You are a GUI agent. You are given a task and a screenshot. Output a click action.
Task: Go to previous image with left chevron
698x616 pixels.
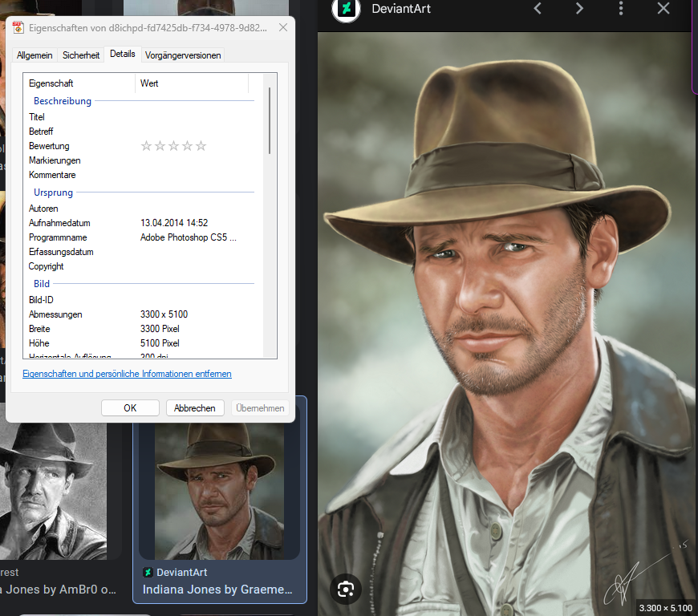click(x=538, y=8)
